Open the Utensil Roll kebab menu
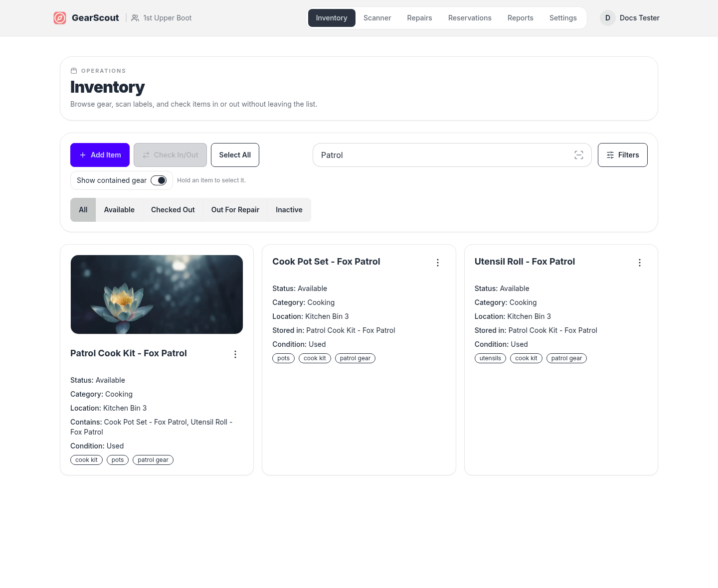The height and width of the screenshot is (588, 718). tap(640, 263)
